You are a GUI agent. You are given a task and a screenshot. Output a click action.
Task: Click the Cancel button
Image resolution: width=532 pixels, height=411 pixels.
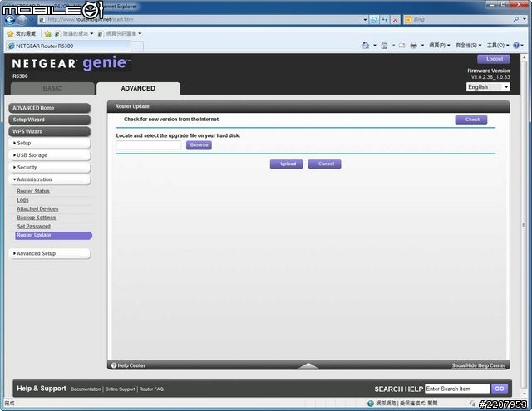click(x=325, y=164)
